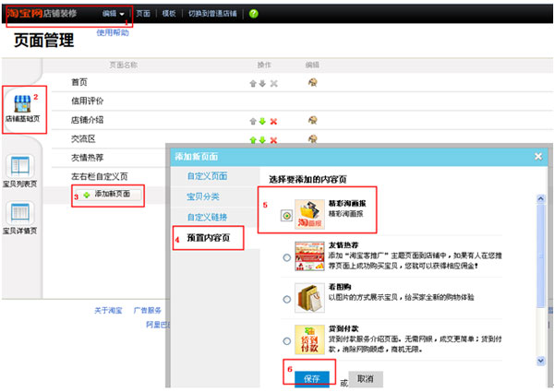Switch to 预置内容页 tab in dialog
The image size is (554, 392).
coord(208,237)
